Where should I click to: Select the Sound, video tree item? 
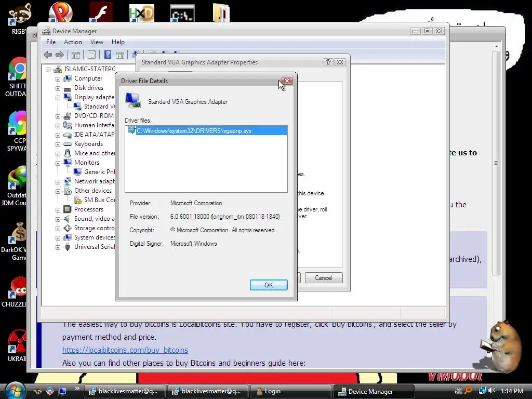[95, 219]
